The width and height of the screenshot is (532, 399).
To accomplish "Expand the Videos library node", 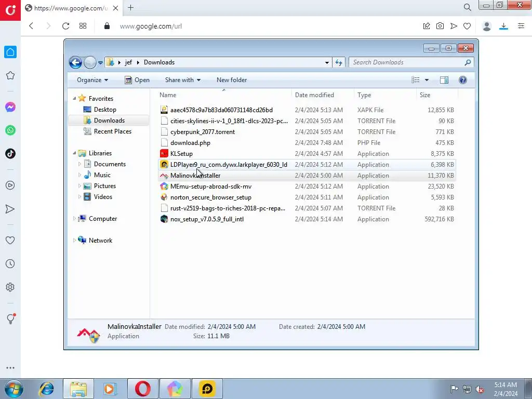I will (79, 197).
